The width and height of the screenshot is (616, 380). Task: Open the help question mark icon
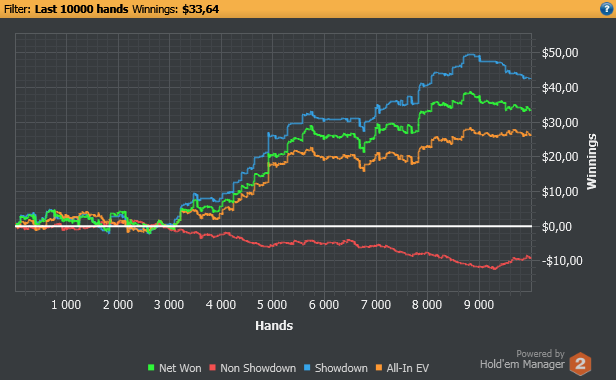pyautogui.click(x=607, y=9)
